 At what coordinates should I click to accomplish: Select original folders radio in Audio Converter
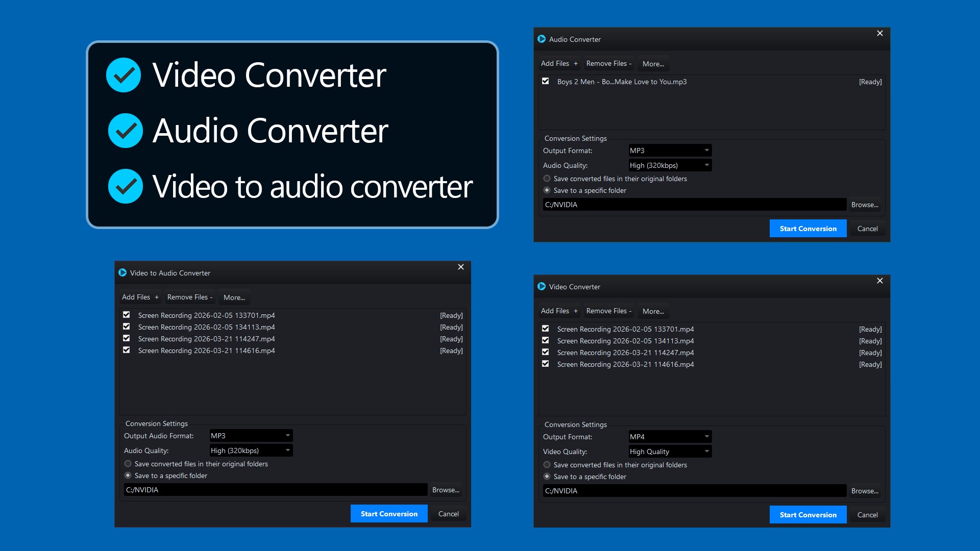(547, 179)
